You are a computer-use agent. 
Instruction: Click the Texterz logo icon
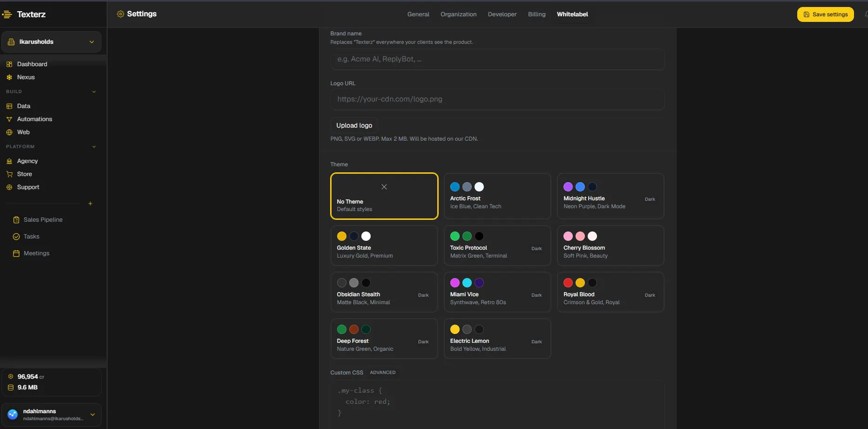(7, 14)
